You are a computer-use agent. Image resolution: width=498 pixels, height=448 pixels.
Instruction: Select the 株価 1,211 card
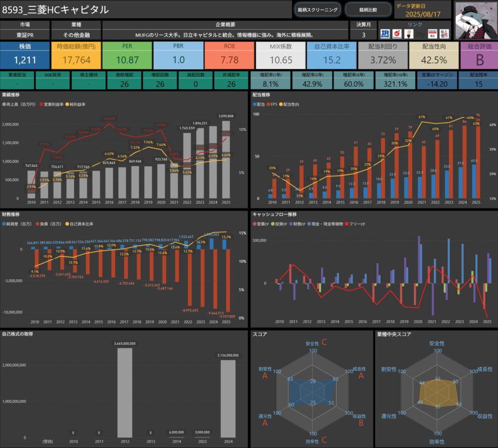(25, 55)
